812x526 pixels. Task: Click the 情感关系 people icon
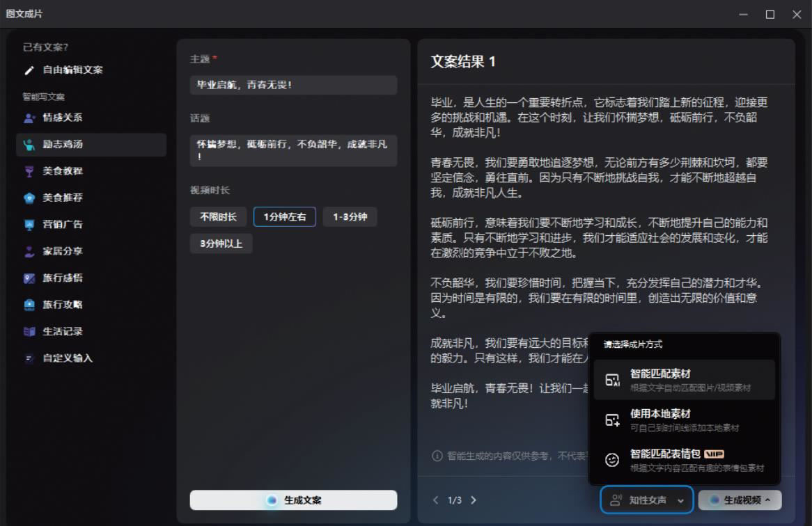click(29, 118)
